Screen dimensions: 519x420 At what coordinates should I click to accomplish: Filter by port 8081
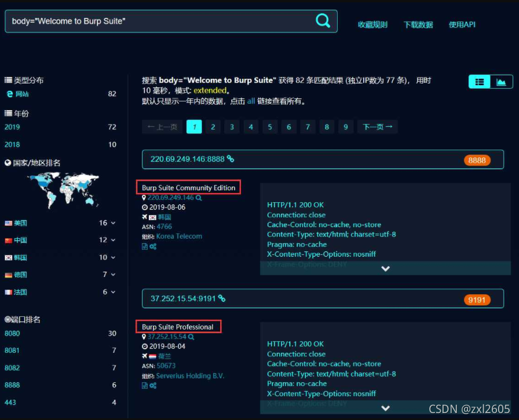click(12, 350)
